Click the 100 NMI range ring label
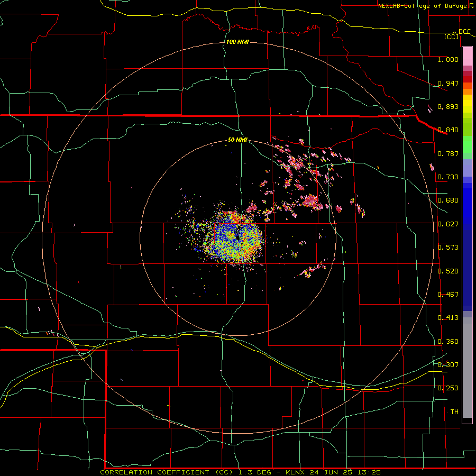The width and height of the screenshot is (476, 476). (x=237, y=42)
